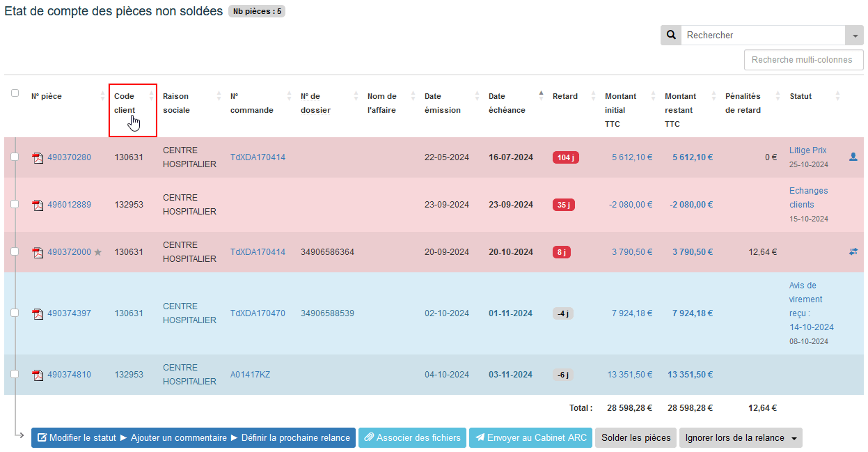868x452 pixels.
Task: Click the user icon on Litige Prix row
Action: [853, 157]
